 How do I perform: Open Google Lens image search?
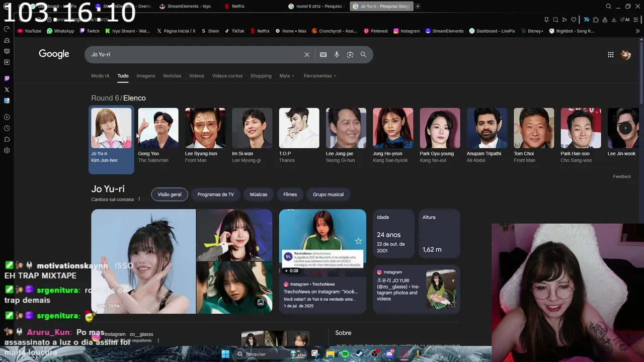coord(350,55)
